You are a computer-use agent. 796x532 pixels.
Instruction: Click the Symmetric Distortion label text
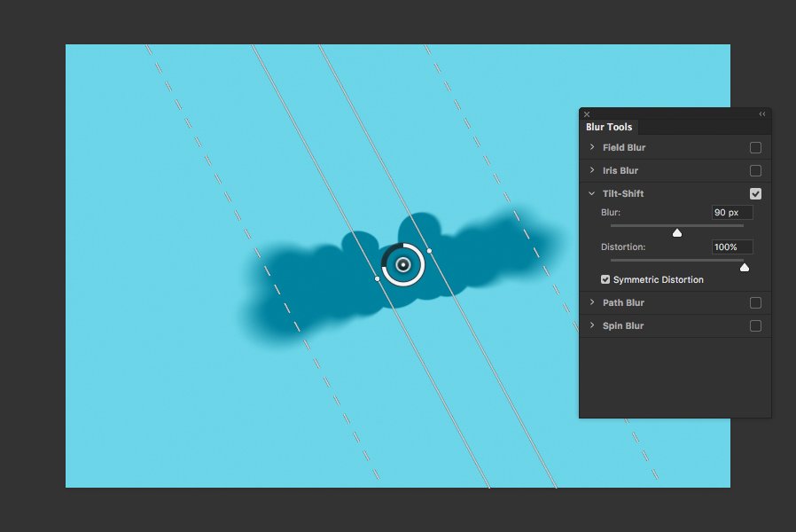(658, 279)
